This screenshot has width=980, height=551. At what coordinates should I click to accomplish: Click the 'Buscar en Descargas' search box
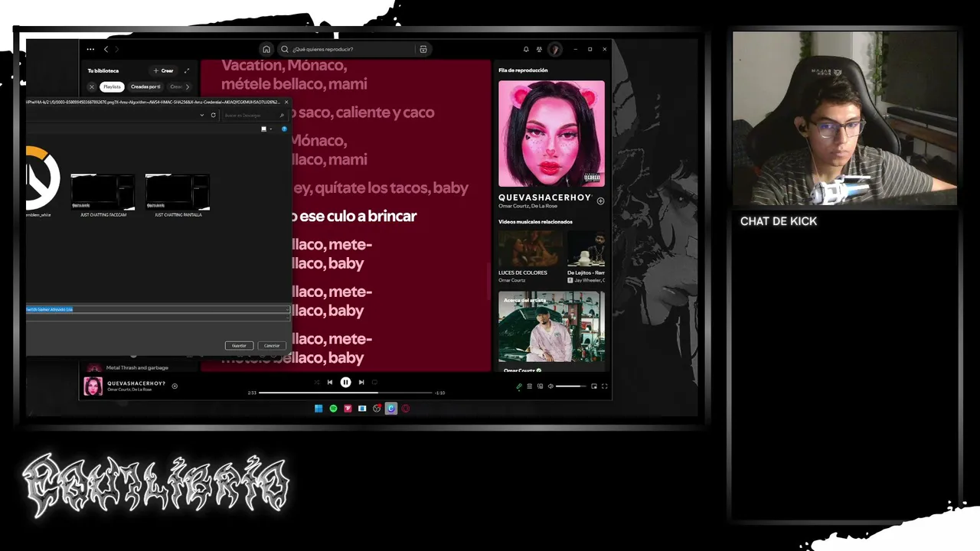point(254,116)
